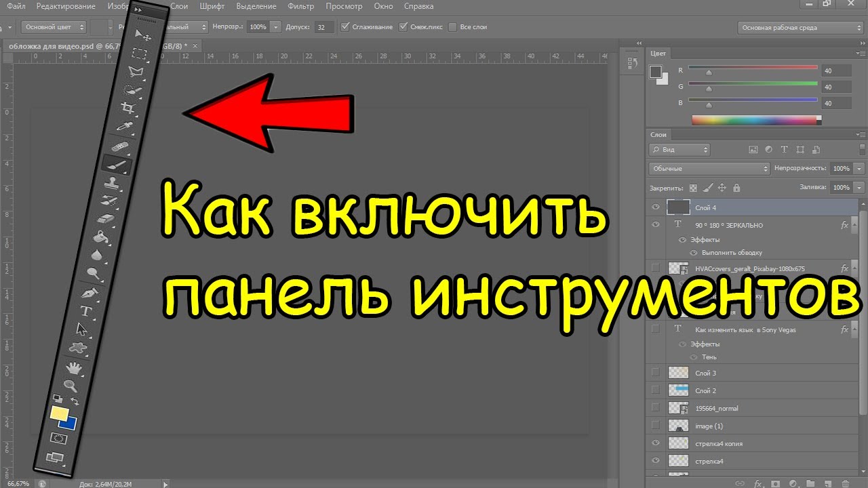Click the smart object filter icon

coord(815,150)
